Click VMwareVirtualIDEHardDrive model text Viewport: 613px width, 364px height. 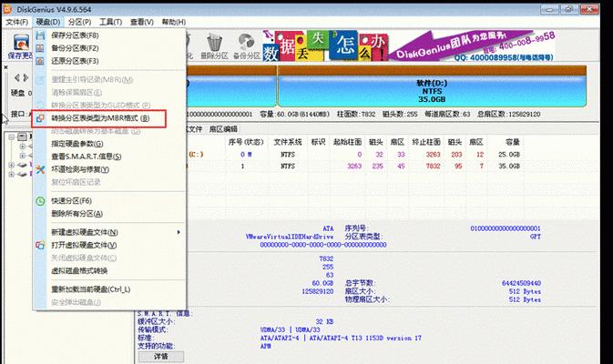pos(290,237)
